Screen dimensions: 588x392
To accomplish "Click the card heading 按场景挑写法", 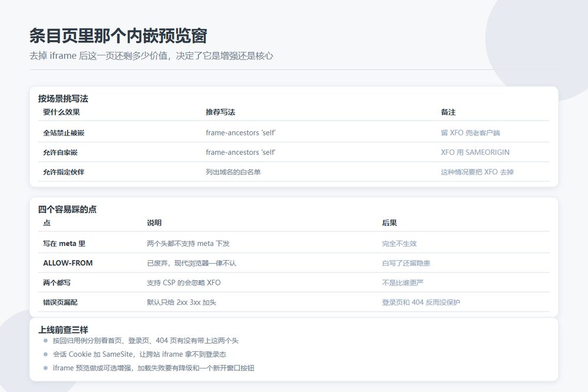I will click(x=63, y=99).
